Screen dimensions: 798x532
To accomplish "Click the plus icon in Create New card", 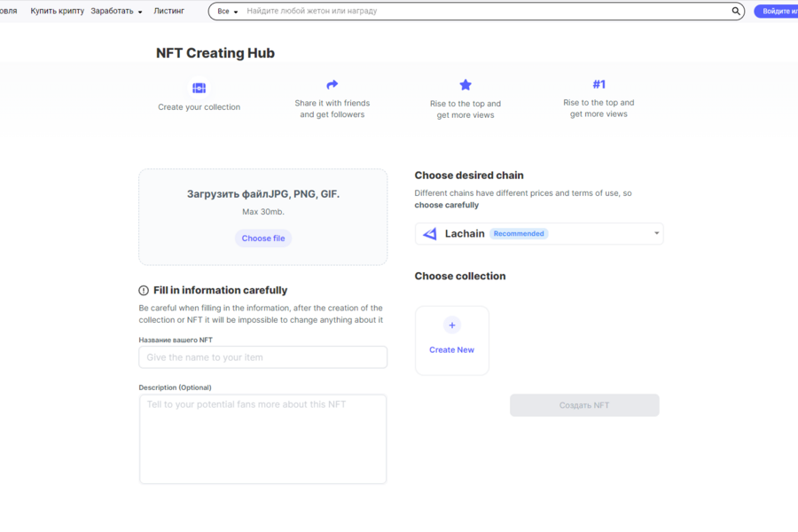I will (x=452, y=325).
